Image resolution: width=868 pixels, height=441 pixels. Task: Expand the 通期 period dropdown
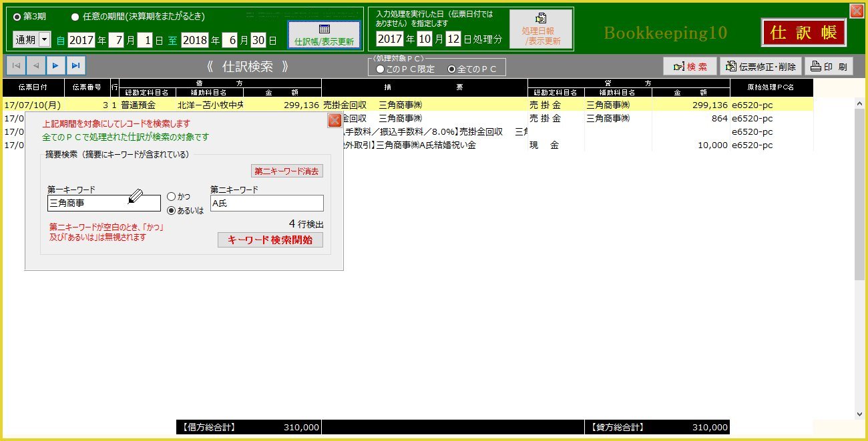coord(45,40)
